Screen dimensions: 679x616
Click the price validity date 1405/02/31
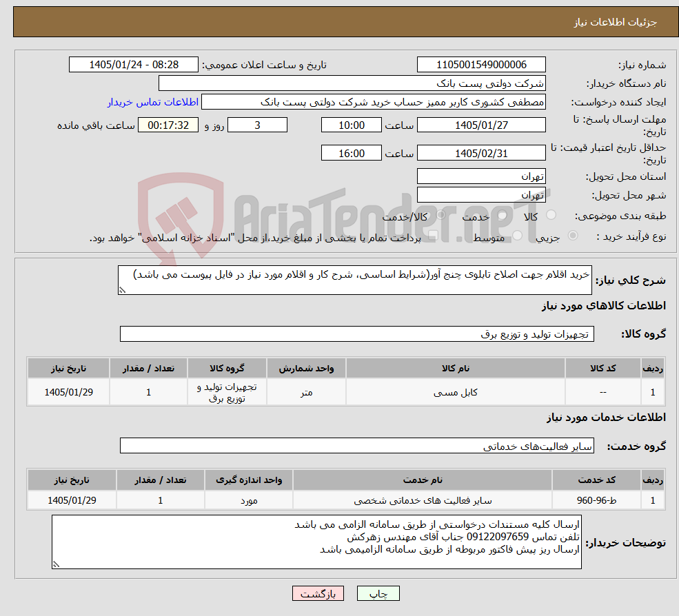[481, 153]
